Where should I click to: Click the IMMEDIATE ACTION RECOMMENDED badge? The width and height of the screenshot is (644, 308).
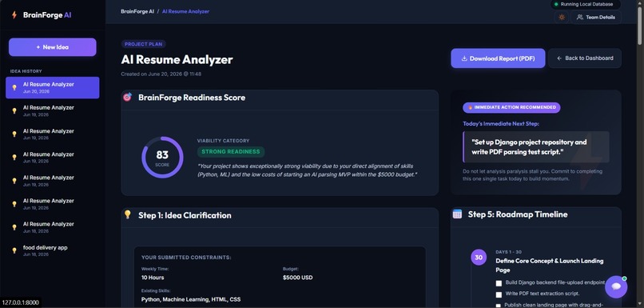(511, 107)
